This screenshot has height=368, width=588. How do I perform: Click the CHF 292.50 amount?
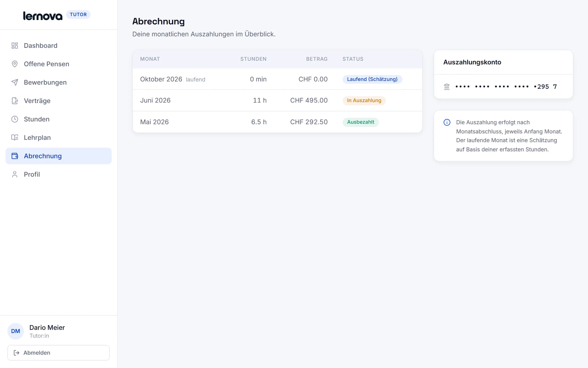[x=309, y=122]
